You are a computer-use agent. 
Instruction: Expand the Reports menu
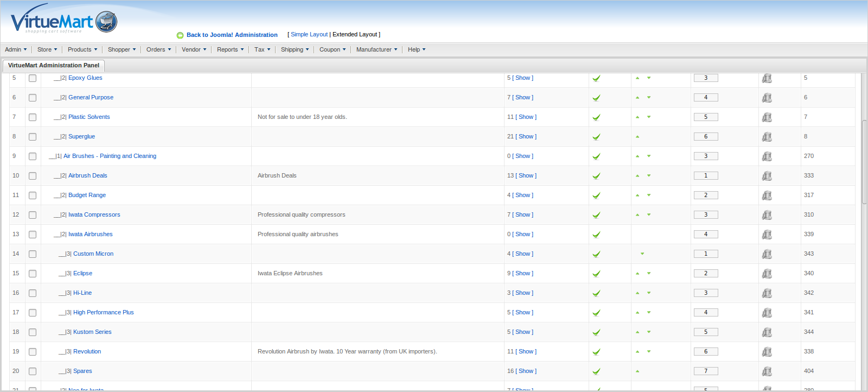[230, 49]
